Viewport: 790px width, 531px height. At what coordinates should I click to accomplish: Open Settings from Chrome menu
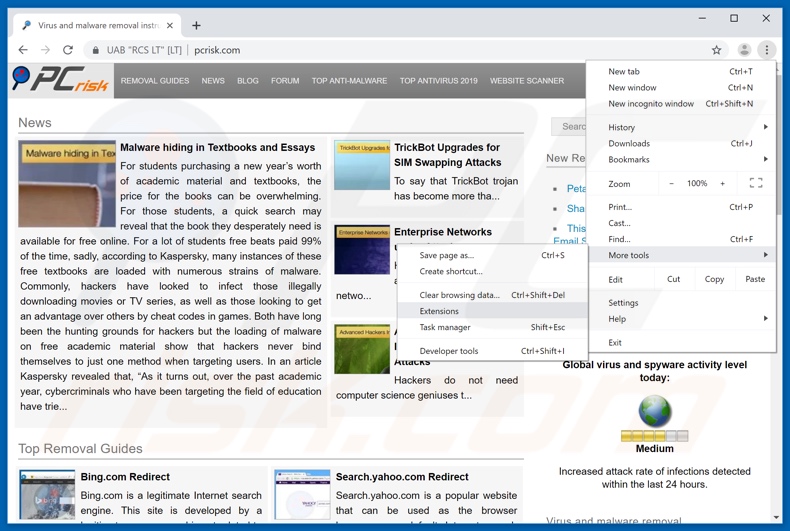click(x=681, y=303)
